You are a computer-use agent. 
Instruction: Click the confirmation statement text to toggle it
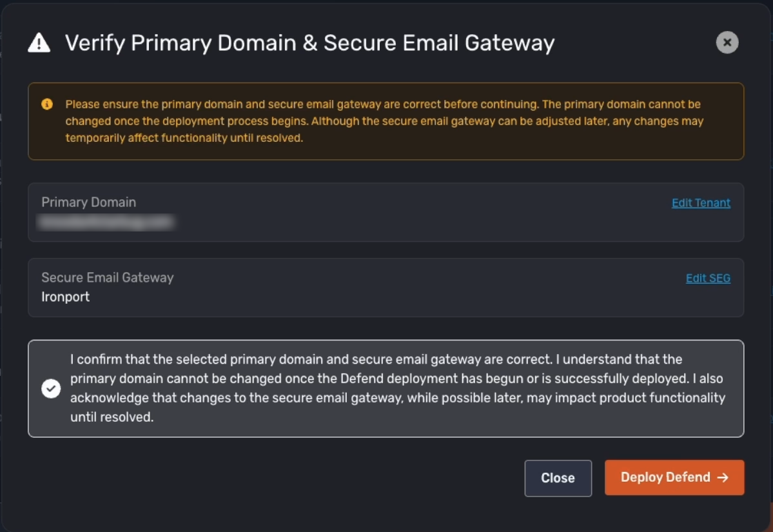(397, 388)
